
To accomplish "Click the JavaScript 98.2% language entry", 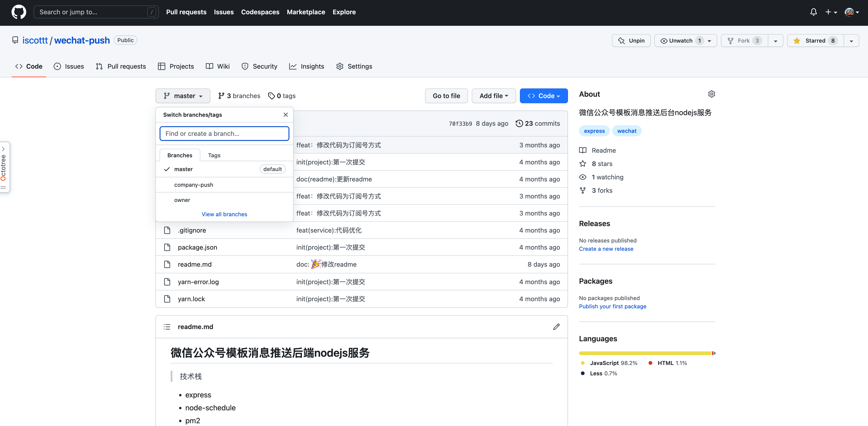I will click(x=609, y=363).
